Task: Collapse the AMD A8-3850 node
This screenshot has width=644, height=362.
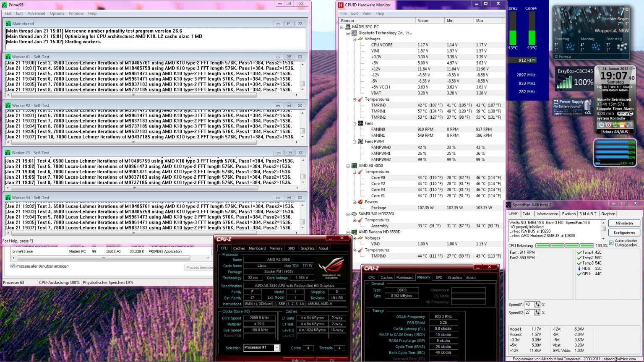Action: (x=348, y=166)
